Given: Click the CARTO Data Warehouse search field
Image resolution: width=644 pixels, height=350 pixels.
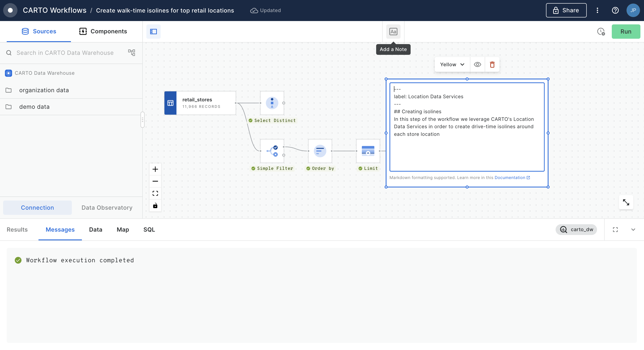Looking at the screenshot, I should click(65, 53).
